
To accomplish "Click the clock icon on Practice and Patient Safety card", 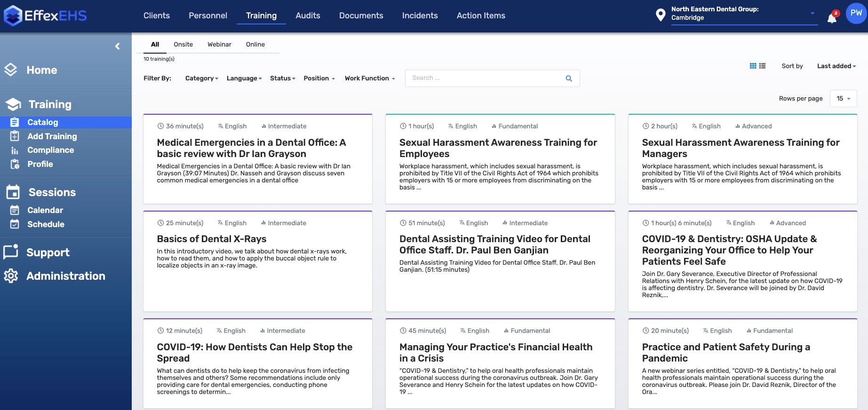I will tap(645, 331).
